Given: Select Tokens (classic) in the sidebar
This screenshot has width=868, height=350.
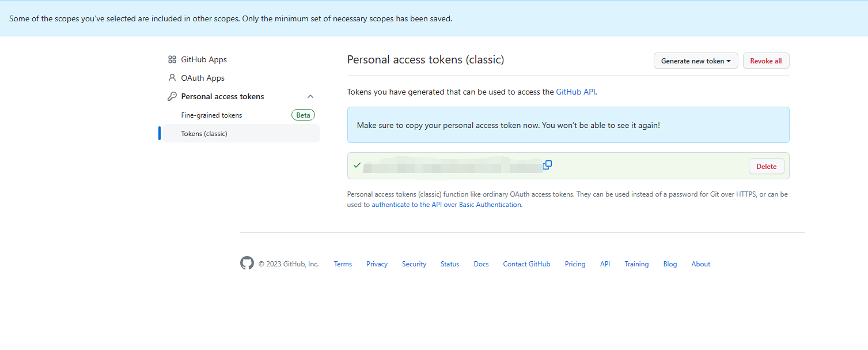Looking at the screenshot, I should pos(241,133).
